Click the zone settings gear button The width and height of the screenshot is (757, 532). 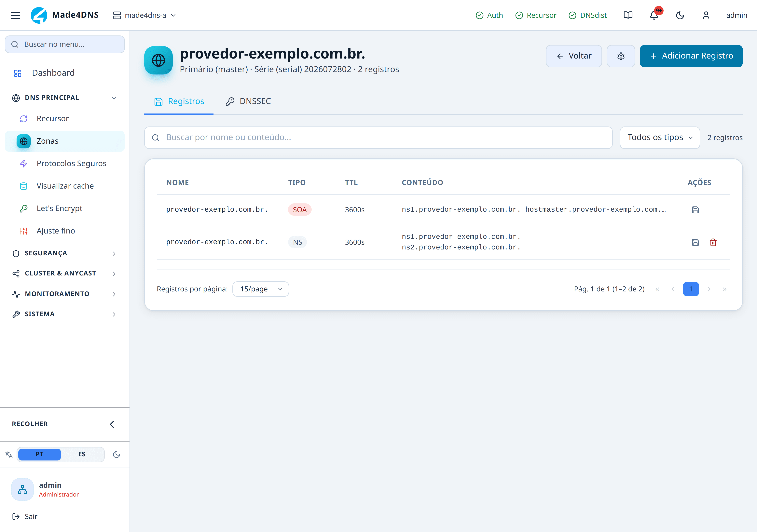[x=621, y=56]
